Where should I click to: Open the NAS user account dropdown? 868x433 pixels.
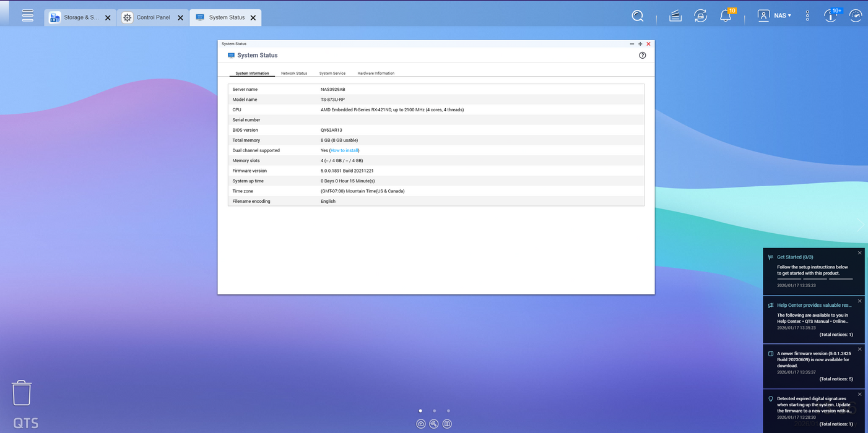(x=783, y=16)
